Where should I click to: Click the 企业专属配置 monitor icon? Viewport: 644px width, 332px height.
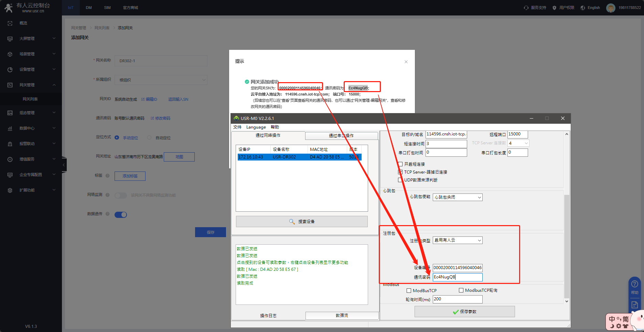[10, 175]
